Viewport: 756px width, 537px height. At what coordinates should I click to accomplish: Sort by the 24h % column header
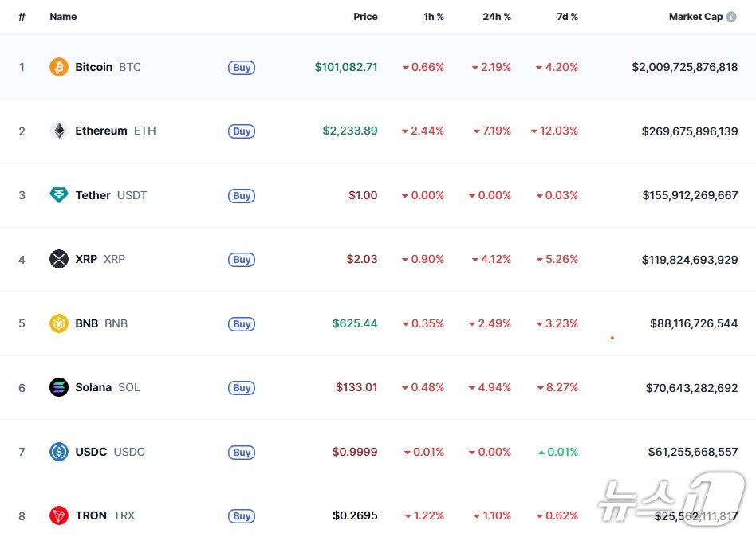[x=496, y=17]
